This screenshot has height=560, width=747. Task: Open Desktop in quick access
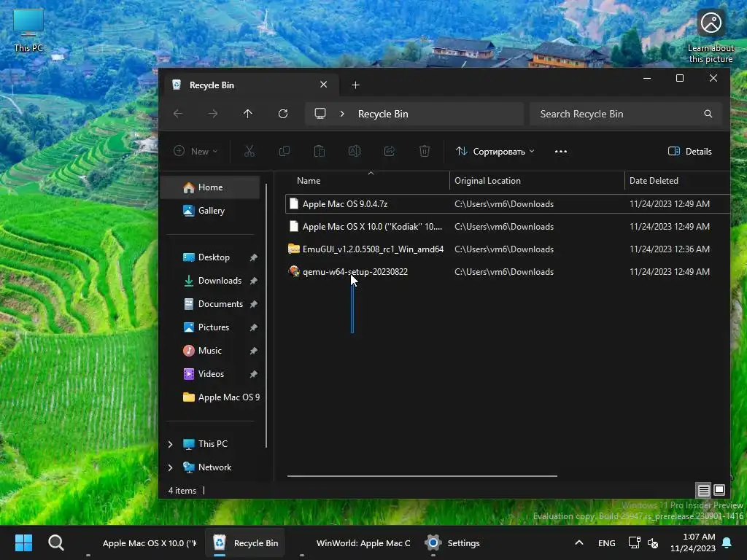(x=214, y=257)
